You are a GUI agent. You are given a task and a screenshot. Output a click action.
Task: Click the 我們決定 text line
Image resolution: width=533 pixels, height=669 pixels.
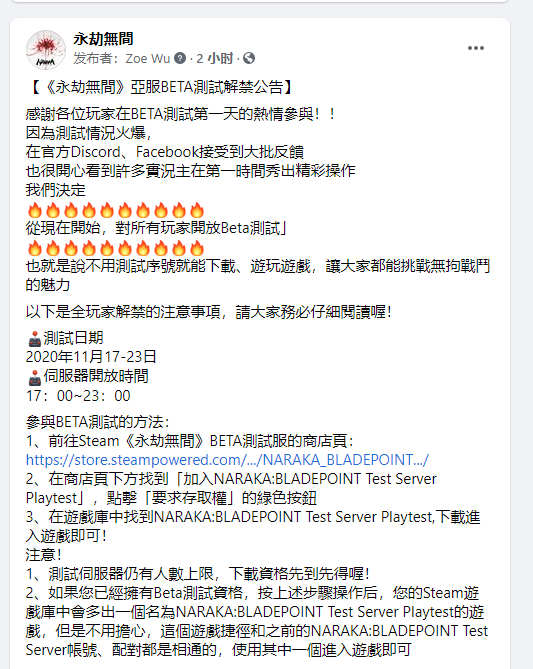click(55, 190)
